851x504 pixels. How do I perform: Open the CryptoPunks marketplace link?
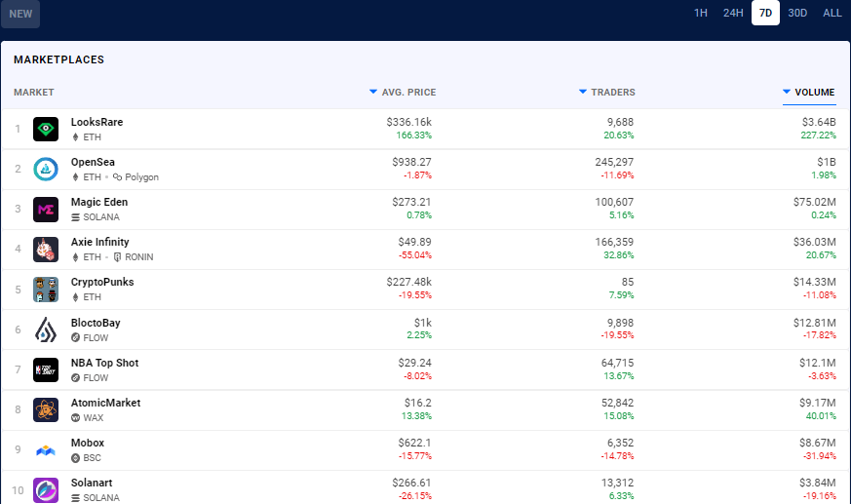pyautogui.click(x=102, y=282)
